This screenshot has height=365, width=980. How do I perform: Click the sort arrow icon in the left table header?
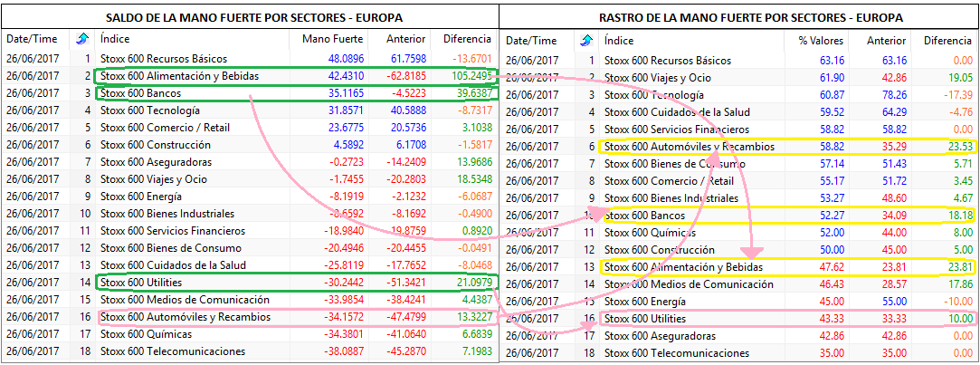pos(81,39)
